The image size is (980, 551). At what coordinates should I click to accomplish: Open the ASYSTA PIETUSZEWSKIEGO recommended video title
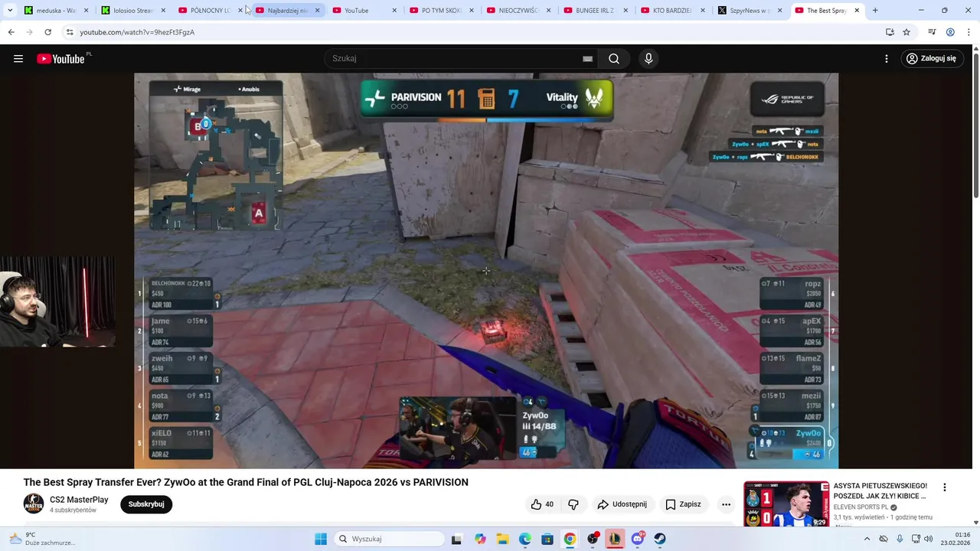pos(880,491)
